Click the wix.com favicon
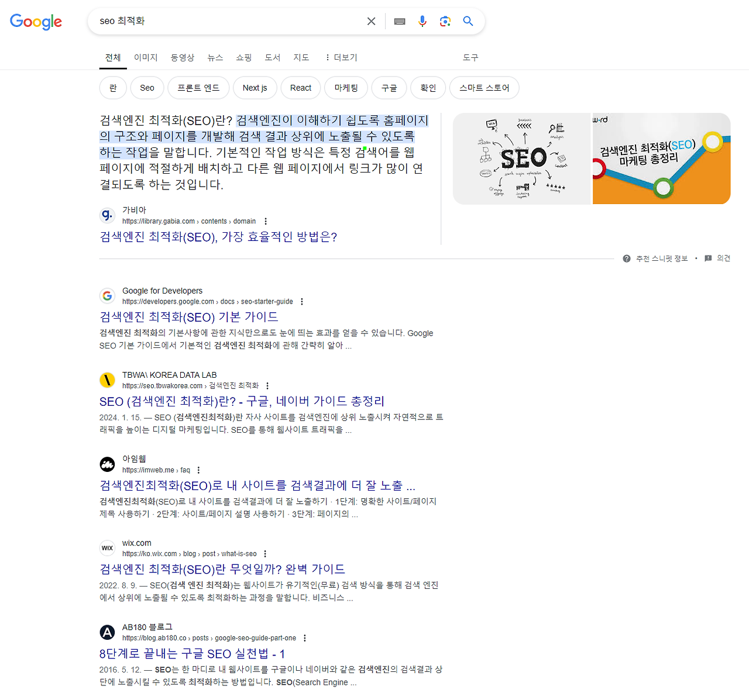 107,548
